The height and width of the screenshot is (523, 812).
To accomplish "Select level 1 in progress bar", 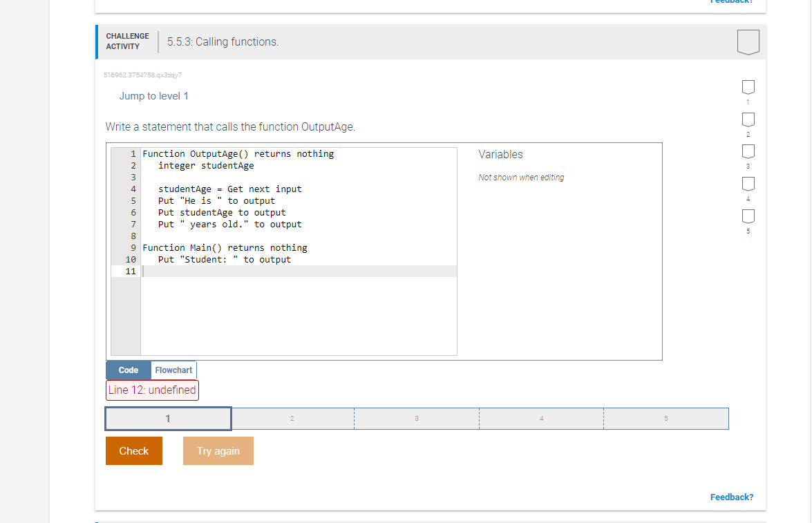I will click(x=168, y=419).
